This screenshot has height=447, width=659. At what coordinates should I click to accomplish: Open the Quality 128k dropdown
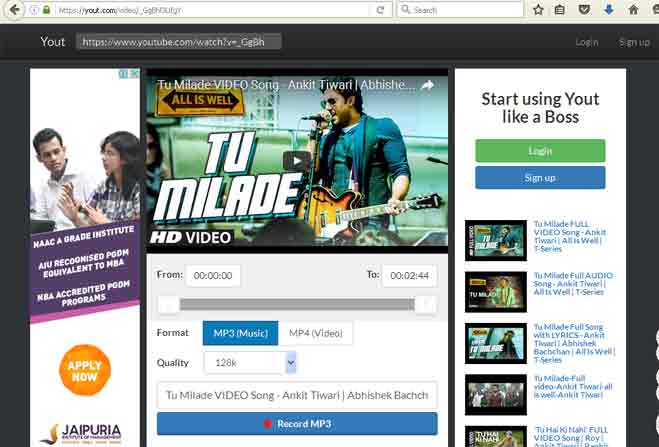point(250,363)
